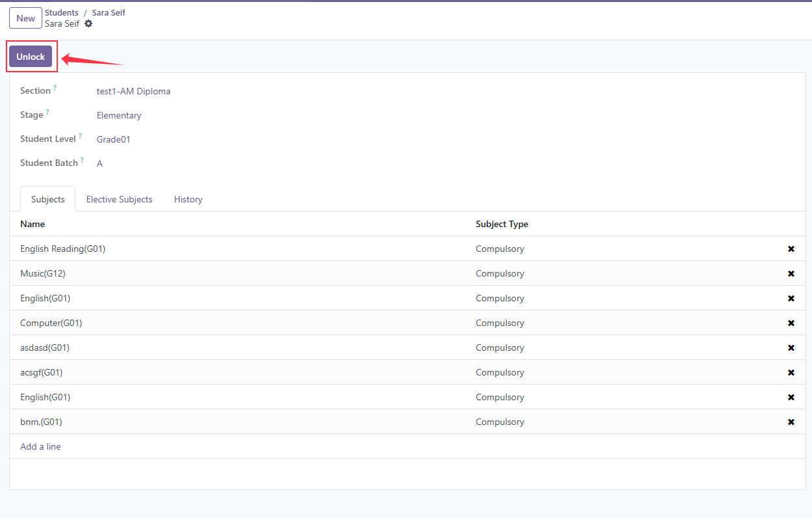Delete the English Reading(G01) row with its X icon
812x518 pixels.
791,249
